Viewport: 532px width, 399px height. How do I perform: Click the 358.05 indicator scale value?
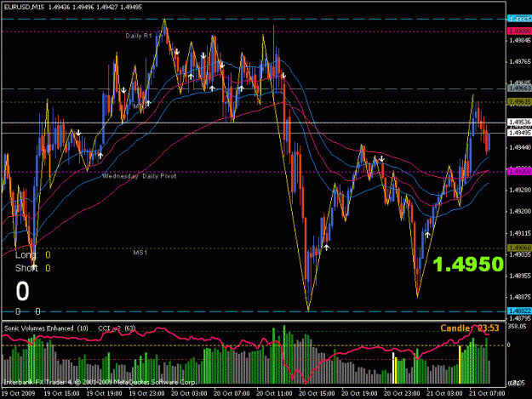517,326
